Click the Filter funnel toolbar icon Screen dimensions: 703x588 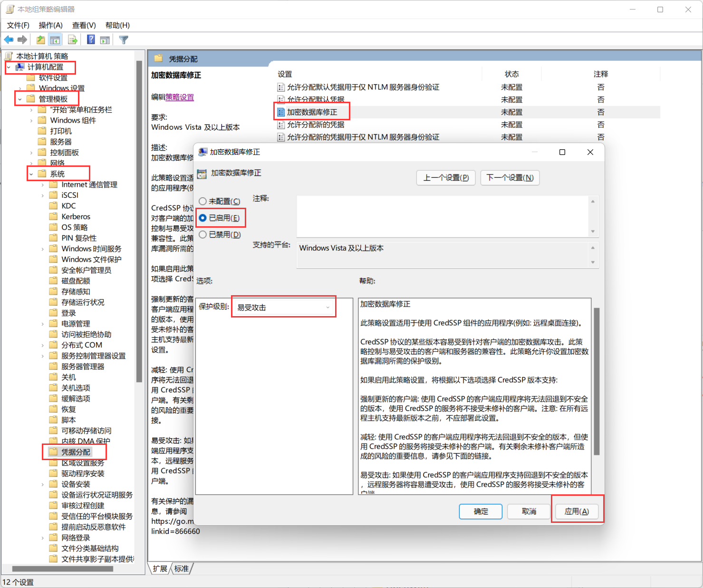click(x=124, y=40)
